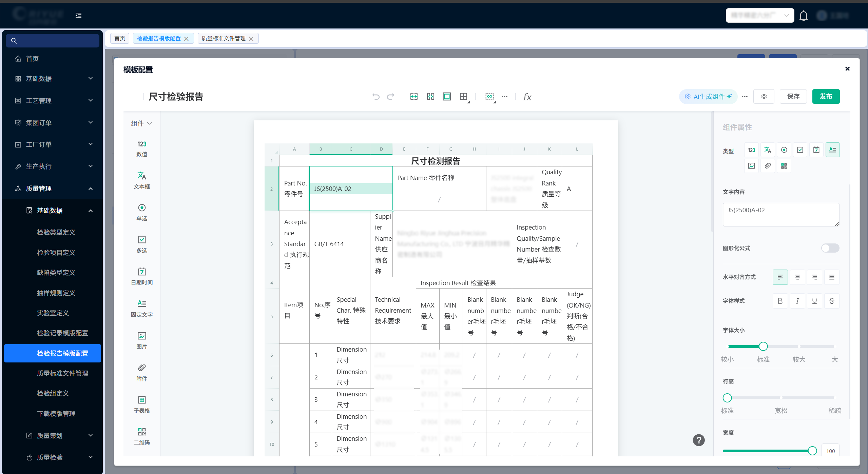The image size is (868, 474).
Task: Click the green 发布 button
Action: [826, 97]
